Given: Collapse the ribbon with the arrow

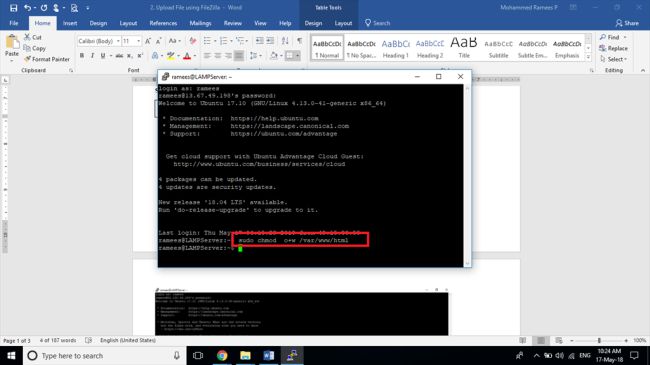Looking at the screenshot, I should coord(643,71).
